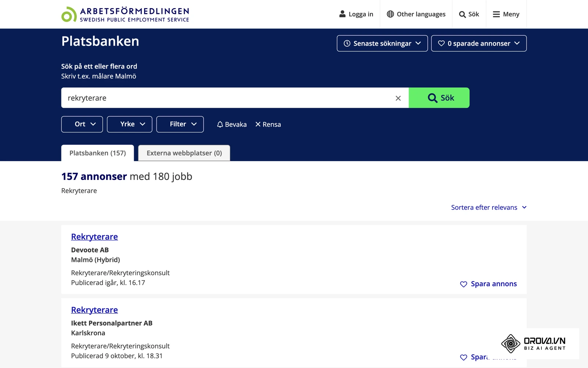The image size is (588, 368).
Task: Click heart icon on Ikett Personalpartner ad
Action: coord(464,357)
